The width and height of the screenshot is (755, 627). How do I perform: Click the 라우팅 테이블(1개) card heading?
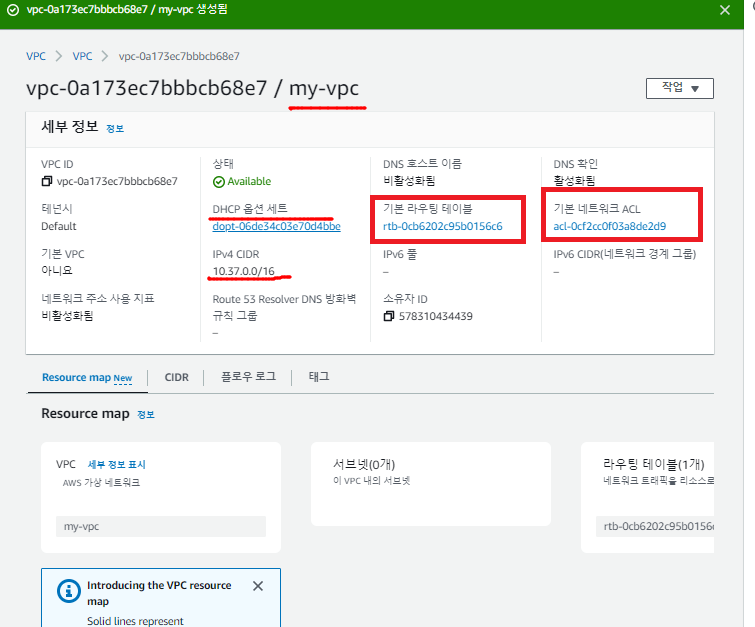653,464
